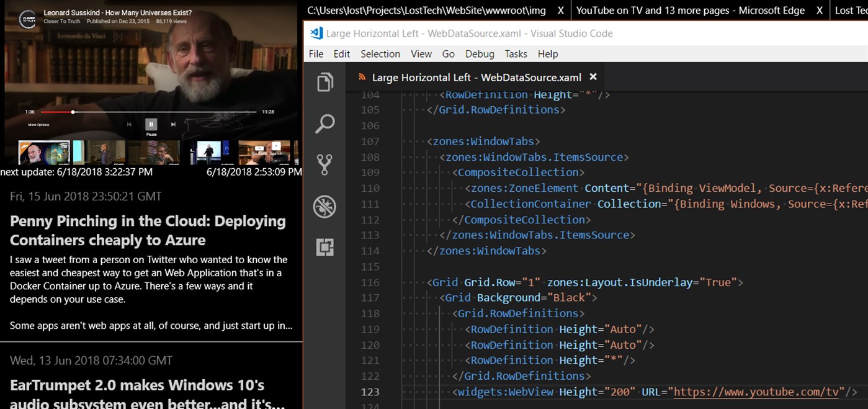Click the Closer To Truth channel avatar
Viewport: 868px width, 409px height.
tap(27, 19)
